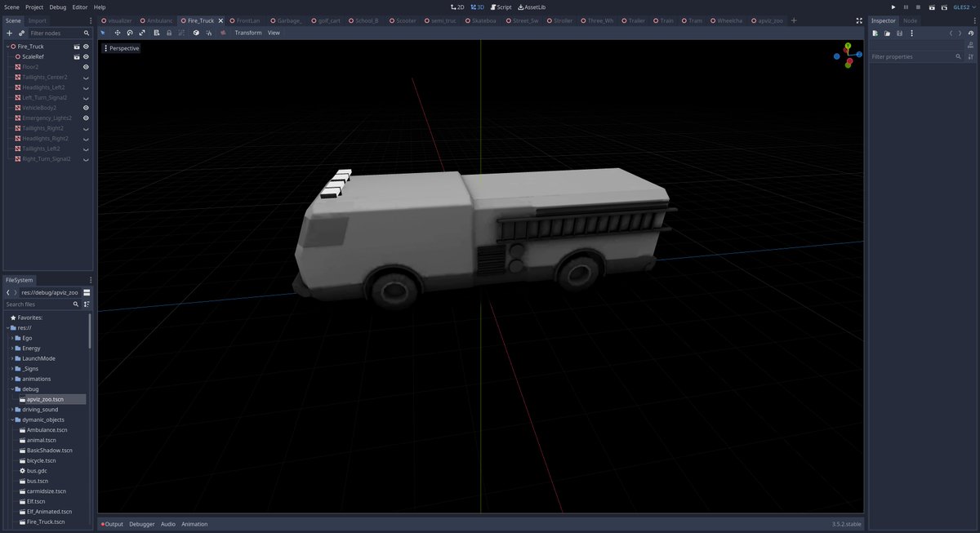Click the distraction-free mode expand icon

(x=859, y=20)
